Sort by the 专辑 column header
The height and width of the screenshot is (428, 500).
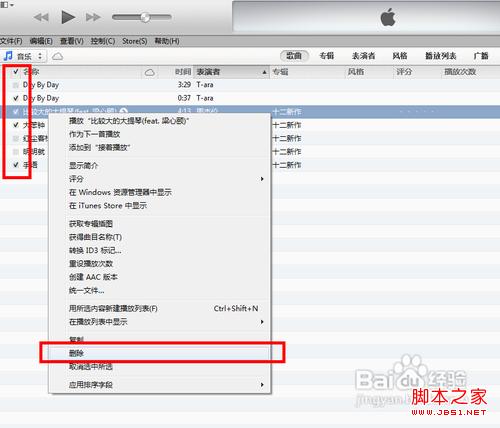coord(307,72)
